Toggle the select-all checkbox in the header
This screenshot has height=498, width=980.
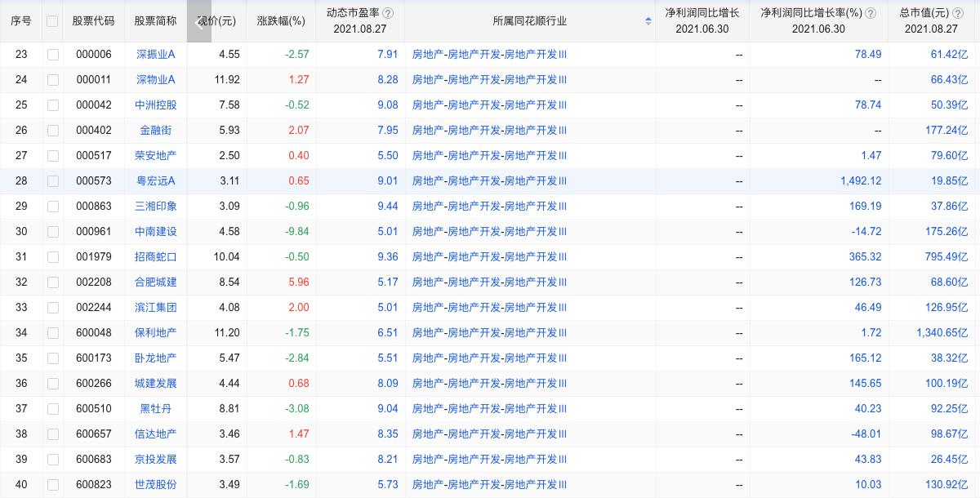tap(52, 21)
